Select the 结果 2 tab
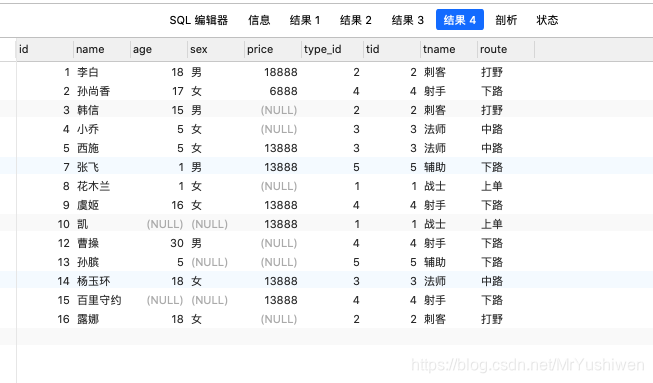 point(356,20)
